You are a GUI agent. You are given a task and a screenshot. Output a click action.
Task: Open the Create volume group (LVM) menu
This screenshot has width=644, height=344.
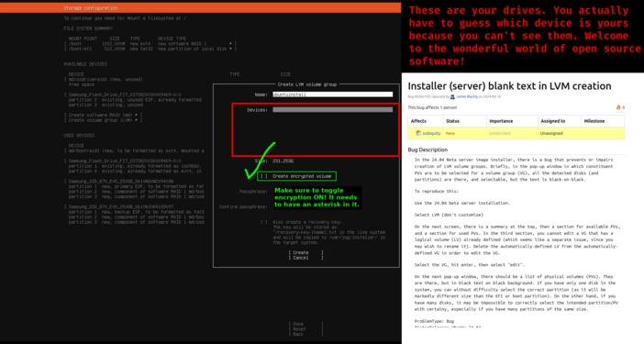103,120
